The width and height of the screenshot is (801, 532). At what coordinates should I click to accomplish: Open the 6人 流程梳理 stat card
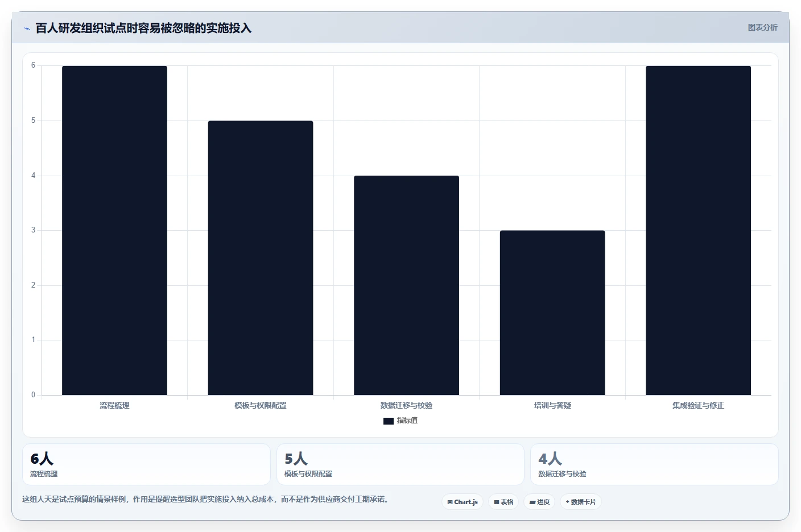[x=146, y=464]
